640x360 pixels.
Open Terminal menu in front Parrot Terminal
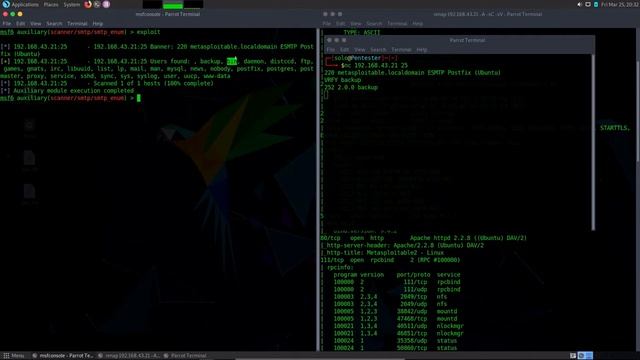(401, 50)
